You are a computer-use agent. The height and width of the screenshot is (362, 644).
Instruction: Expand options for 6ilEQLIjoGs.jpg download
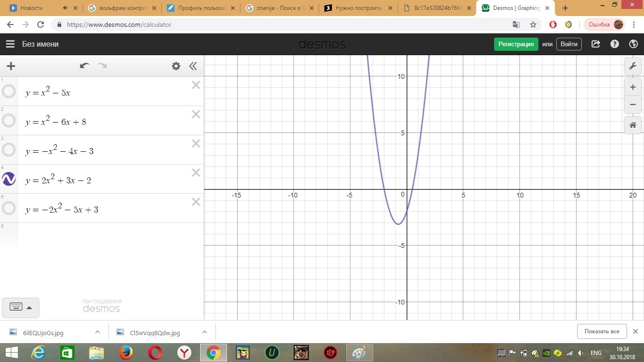98,332
